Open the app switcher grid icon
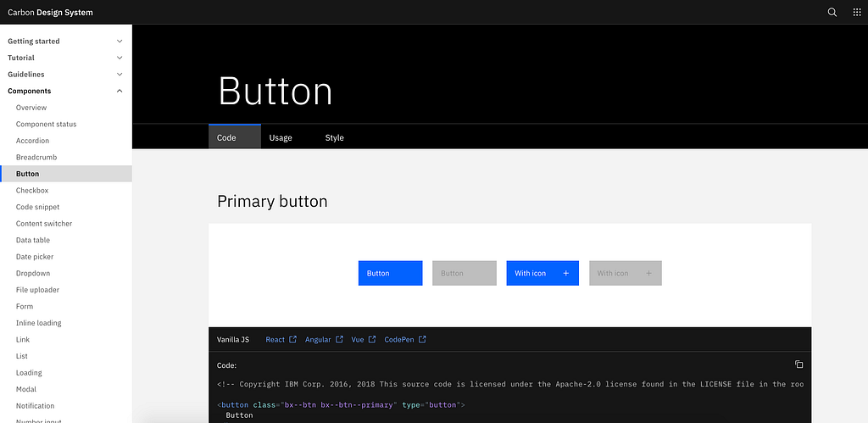The width and height of the screenshot is (868, 423). click(x=856, y=12)
